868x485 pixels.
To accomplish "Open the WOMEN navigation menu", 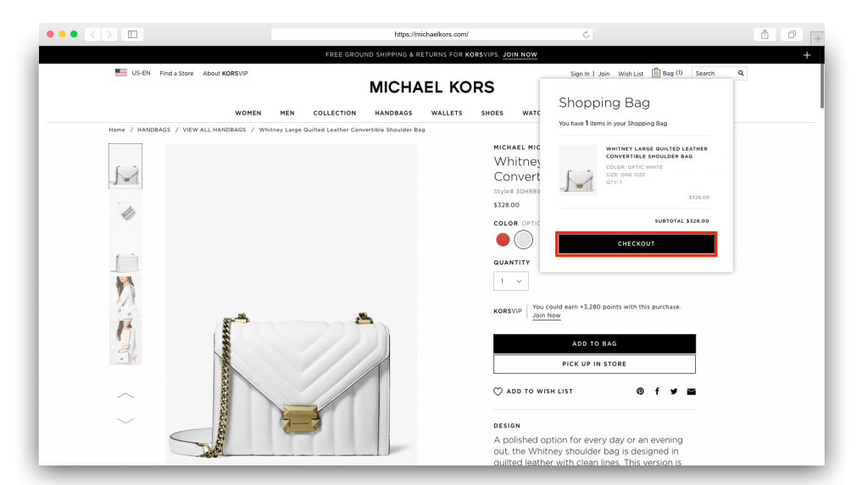I will 248,113.
